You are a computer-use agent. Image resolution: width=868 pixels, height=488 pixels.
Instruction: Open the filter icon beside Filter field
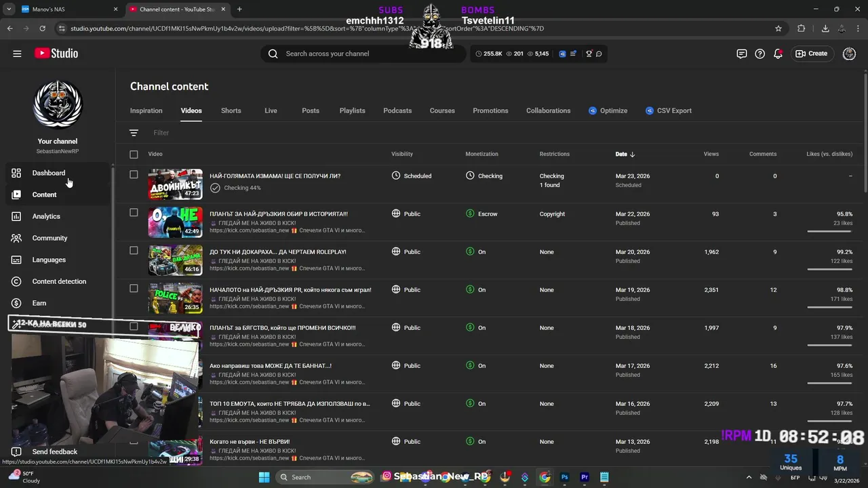[134, 133]
